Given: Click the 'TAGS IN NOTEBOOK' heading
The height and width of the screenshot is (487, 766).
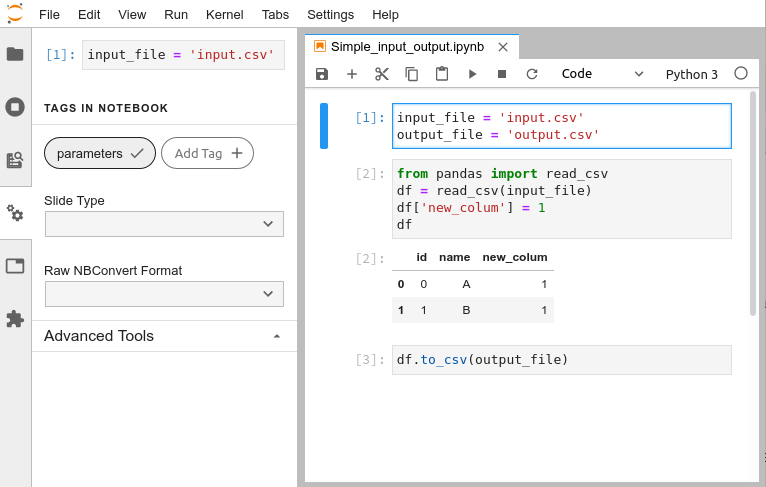Looking at the screenshot, I should click(106, 108).
